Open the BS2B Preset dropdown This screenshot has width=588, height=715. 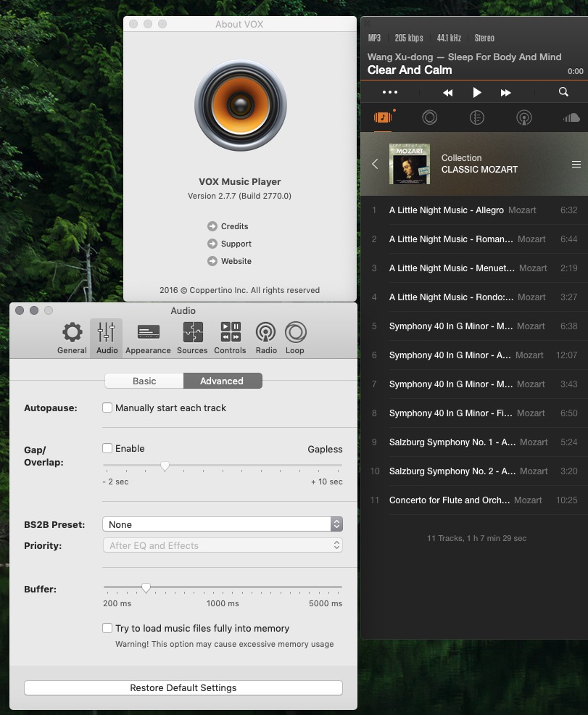223,524
